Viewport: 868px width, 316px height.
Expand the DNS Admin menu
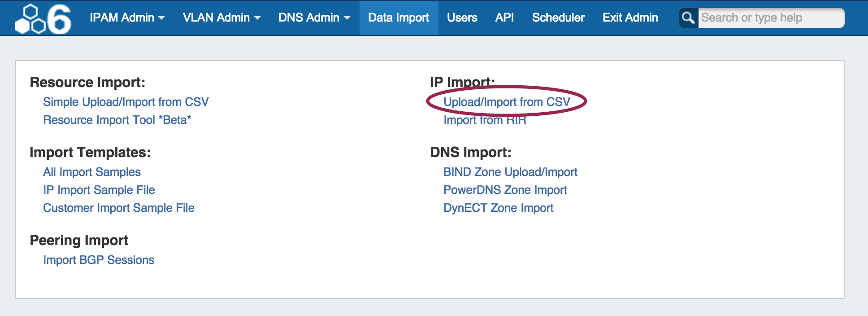(x=314, y=18)
